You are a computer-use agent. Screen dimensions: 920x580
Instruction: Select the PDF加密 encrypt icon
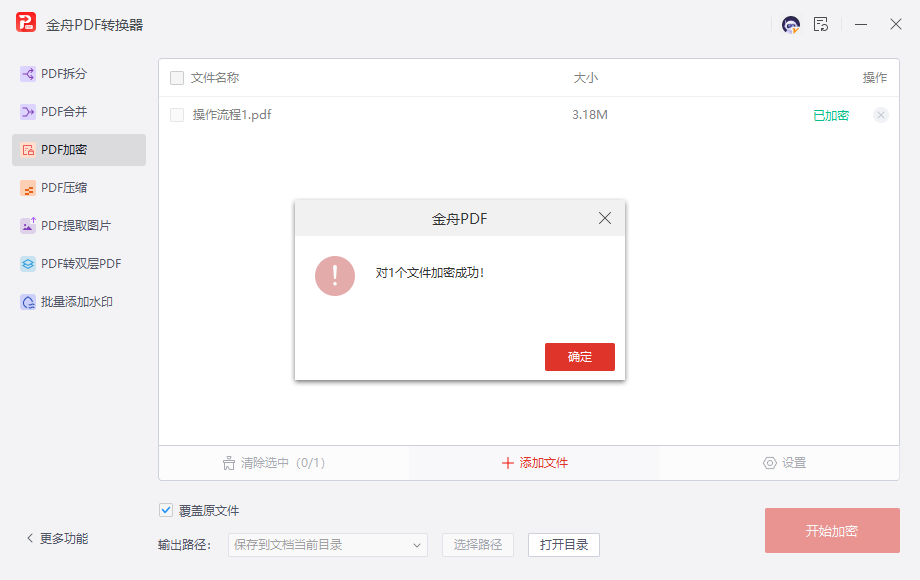point(28,150)
